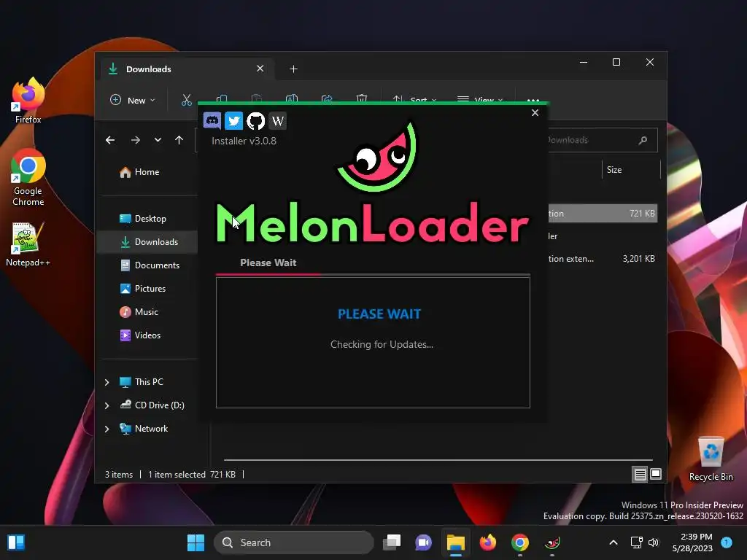Open the Windows Start menu

(x=196, y=542)
